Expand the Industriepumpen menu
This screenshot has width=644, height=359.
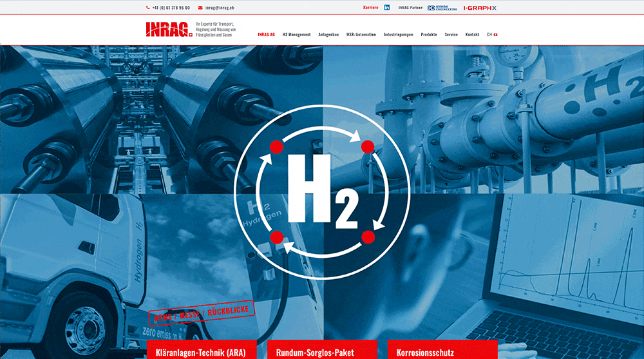398,34
